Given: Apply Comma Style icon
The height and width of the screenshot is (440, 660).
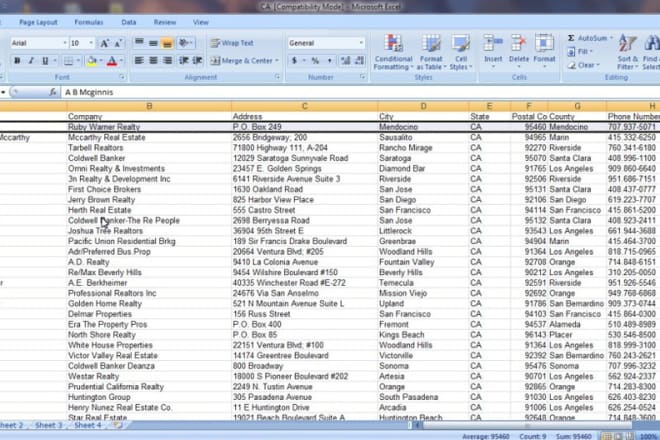Looking at the screenshot, I should coord(329,61).
